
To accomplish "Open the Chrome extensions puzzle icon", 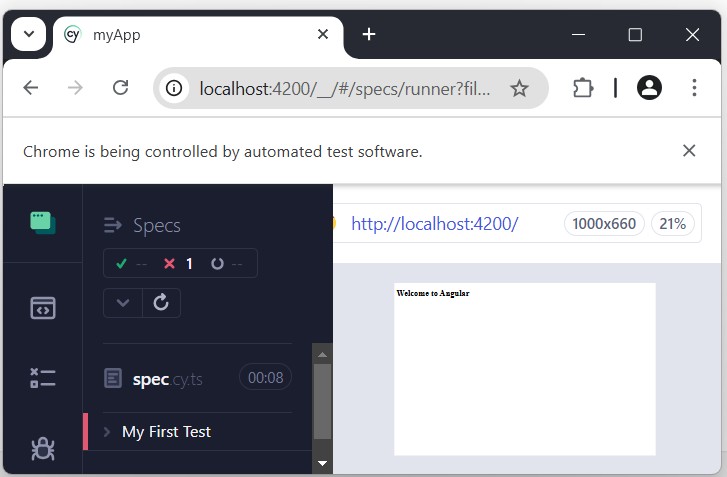I will pyautogui.click(x=583, y=88).
